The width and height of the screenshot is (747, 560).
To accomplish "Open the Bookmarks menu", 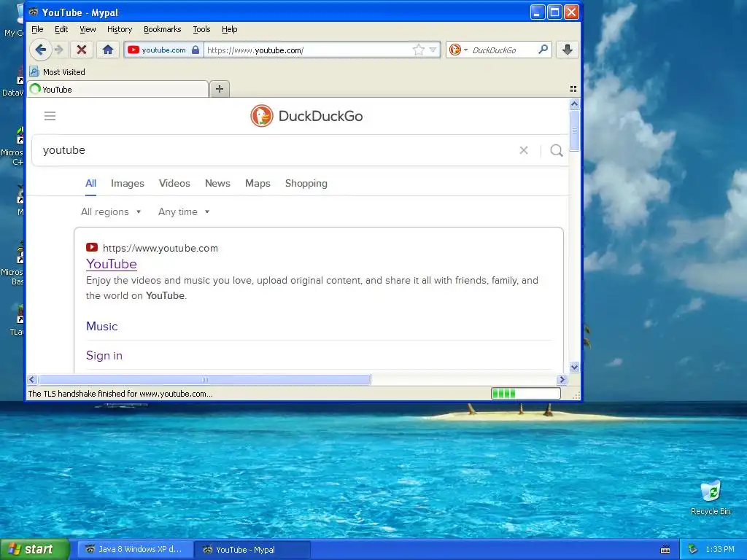I will 163,29.
